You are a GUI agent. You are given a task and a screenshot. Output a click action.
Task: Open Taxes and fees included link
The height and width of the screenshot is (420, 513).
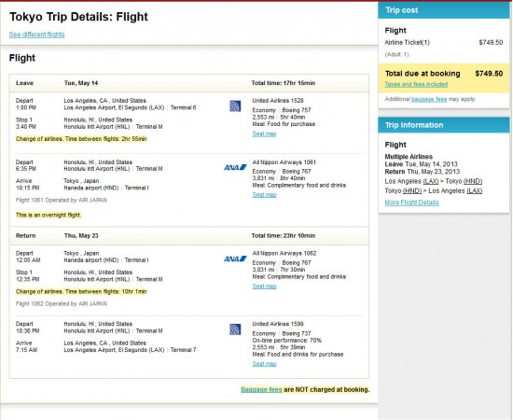(416, 84)
